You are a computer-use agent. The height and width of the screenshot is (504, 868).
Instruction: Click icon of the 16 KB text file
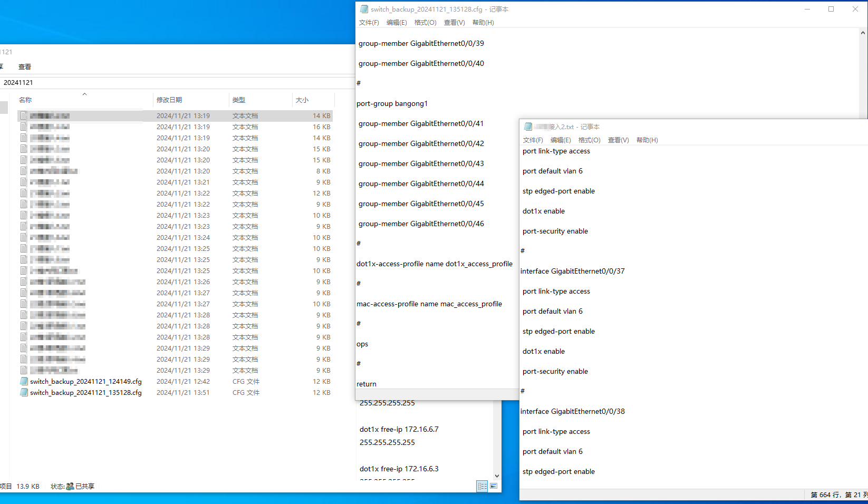point(24,127)
